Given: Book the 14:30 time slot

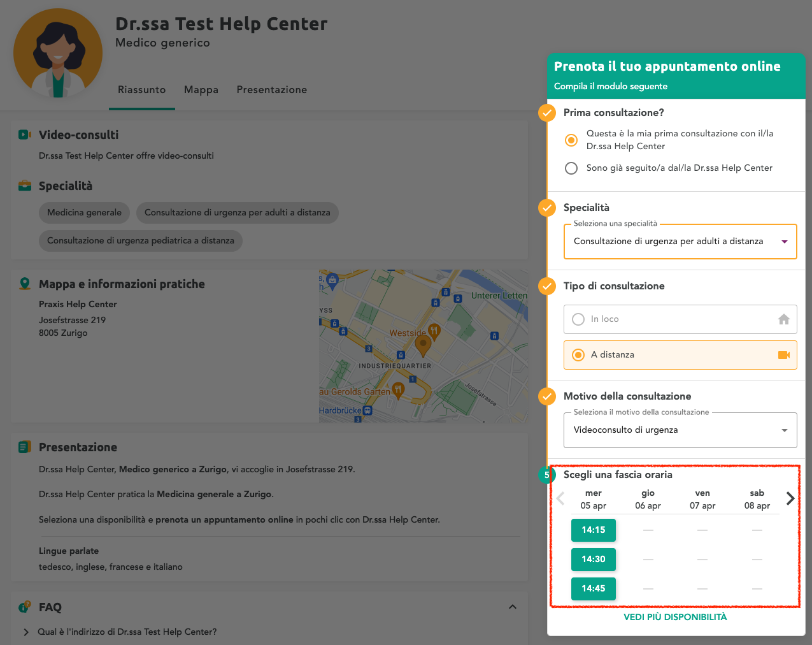Looking at the screenshot, I should 593,559.
